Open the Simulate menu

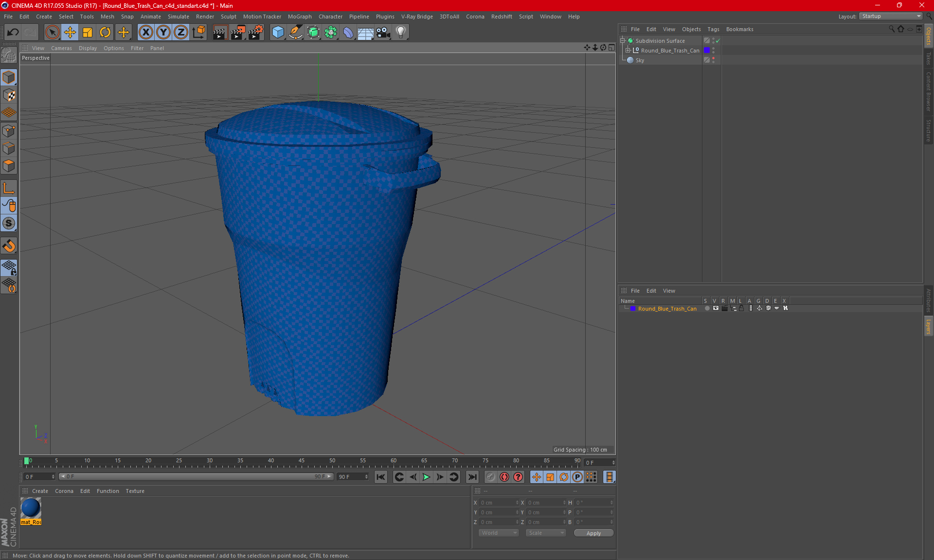179,17
